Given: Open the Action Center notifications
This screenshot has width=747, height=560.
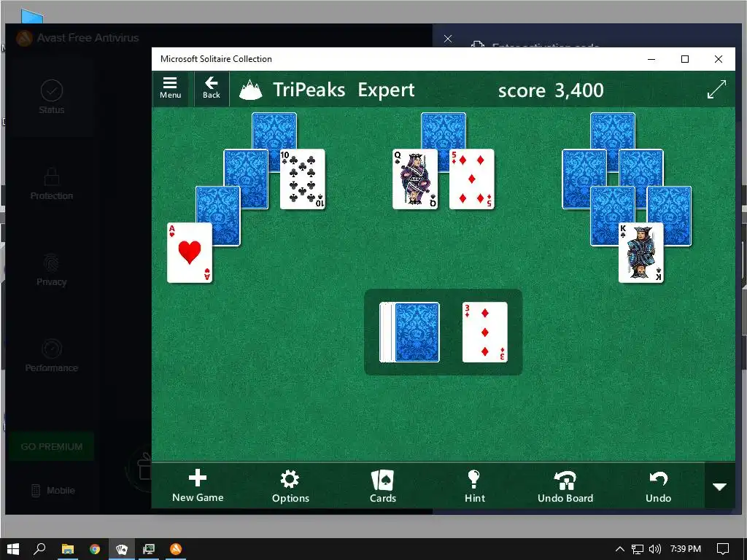Looking at the screenshot, I should coord(723,549).
